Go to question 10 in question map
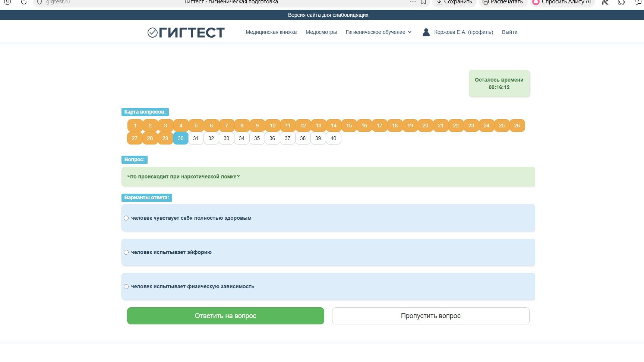Screen dimensions: 644x362 pos(272,126)
